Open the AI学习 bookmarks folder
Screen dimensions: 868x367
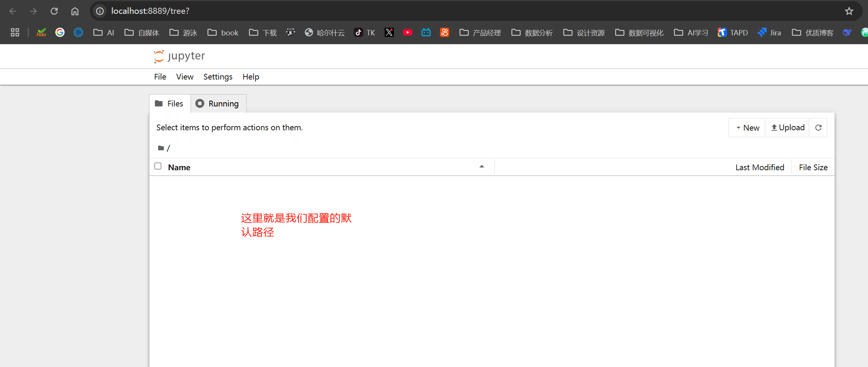pos(691,32)
